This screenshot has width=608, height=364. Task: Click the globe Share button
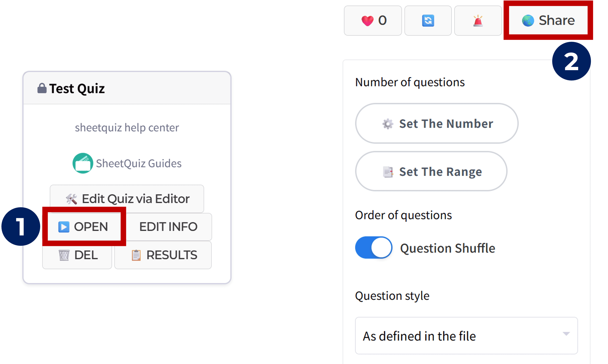coord(548,20)
